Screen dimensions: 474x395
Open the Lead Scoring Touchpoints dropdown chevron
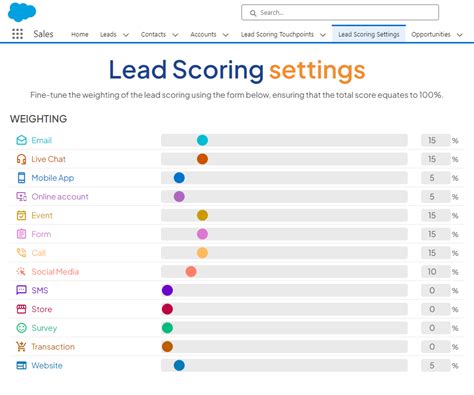(x=323, y=35)
